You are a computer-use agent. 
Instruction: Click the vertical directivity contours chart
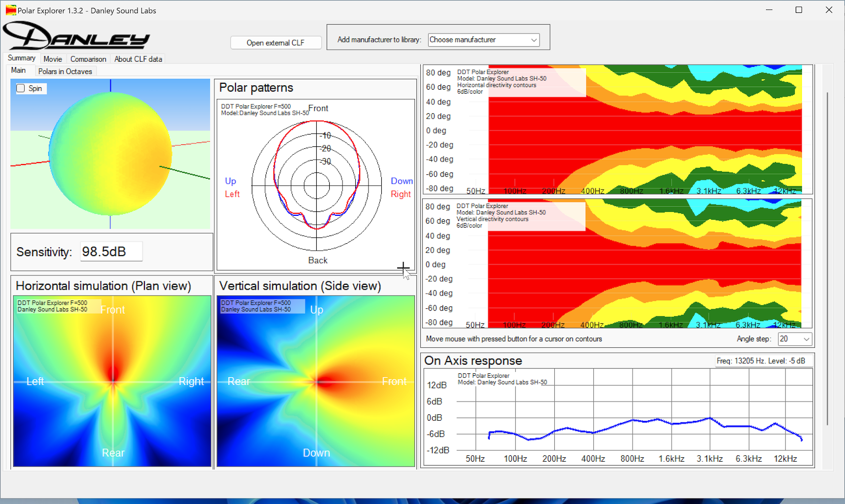(617, 264)
